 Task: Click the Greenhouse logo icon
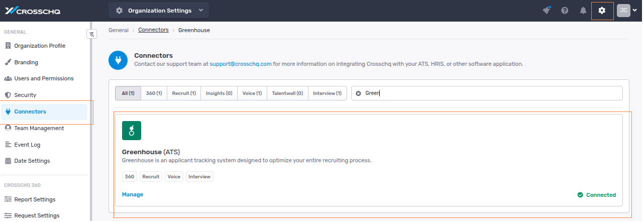coord(132,131)
